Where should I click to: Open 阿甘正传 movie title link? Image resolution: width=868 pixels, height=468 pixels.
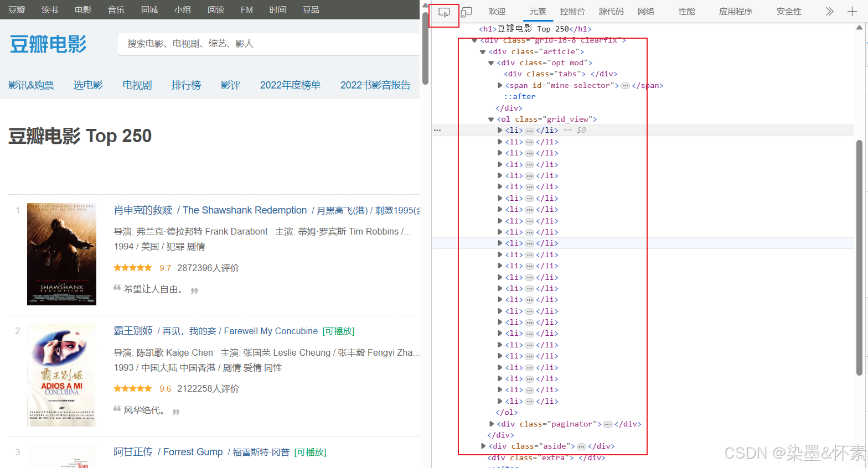tap(133, 452)
